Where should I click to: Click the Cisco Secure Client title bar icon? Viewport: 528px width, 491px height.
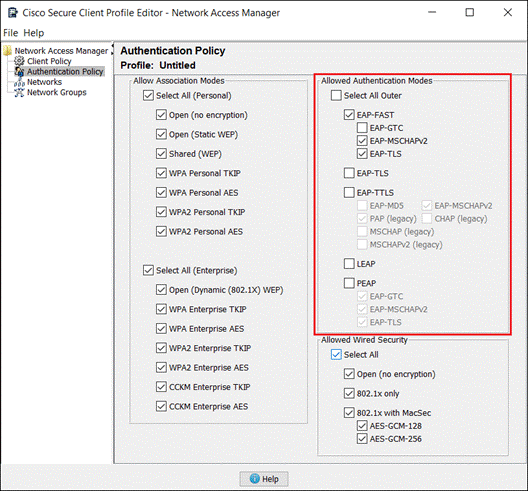[x=13, y=13]
